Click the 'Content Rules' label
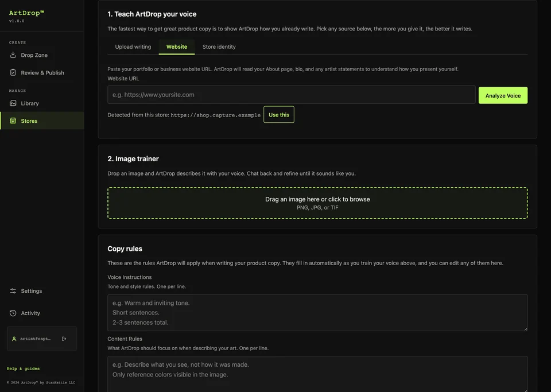The height and width of the screenshot is (392, 551). pyautogui.click(x=125, y=339)
